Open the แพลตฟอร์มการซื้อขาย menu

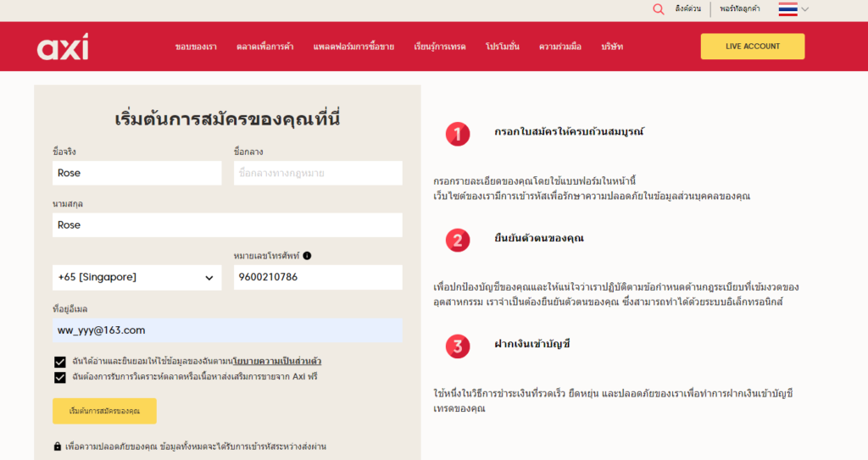(x=353, y=47)
